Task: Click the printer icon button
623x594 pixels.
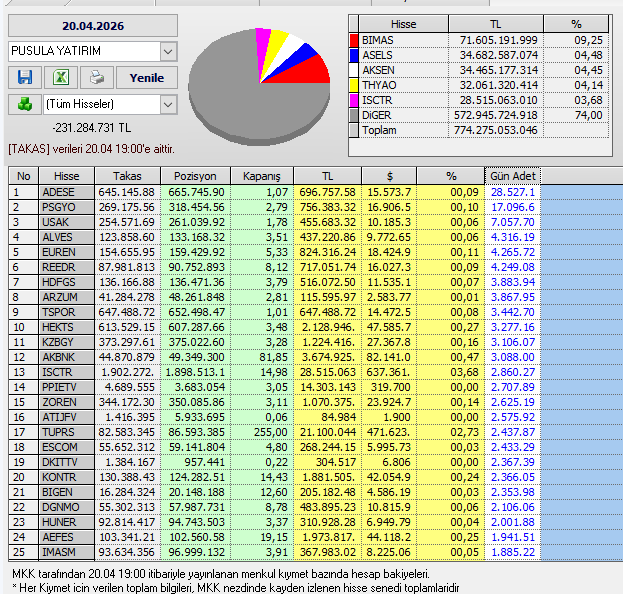Action: [x=97, y=77]
